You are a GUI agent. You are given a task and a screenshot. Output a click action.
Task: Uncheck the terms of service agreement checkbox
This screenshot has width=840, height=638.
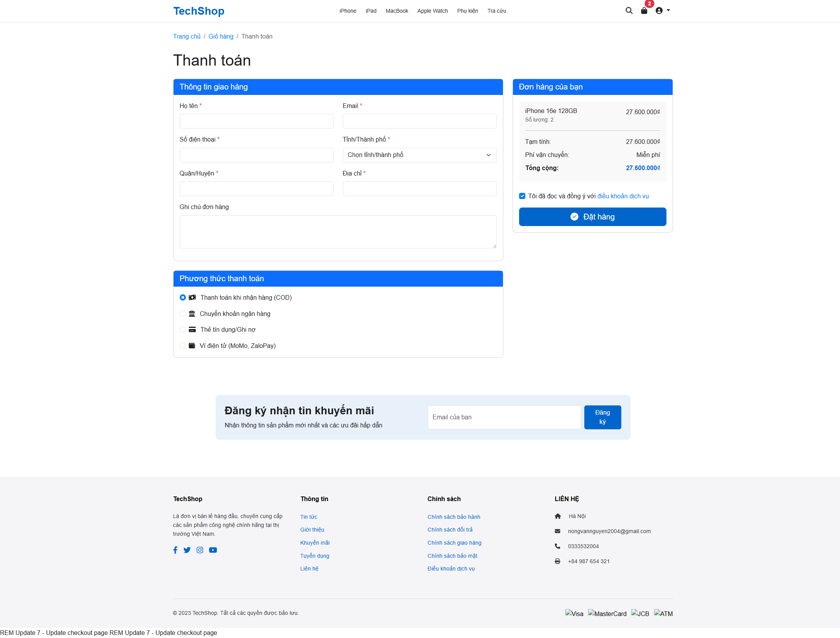522,196
